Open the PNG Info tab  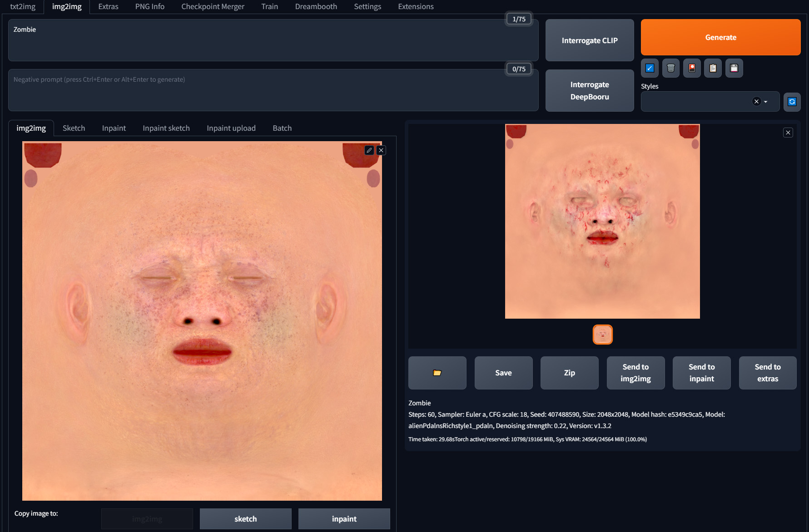coord(150,6)
